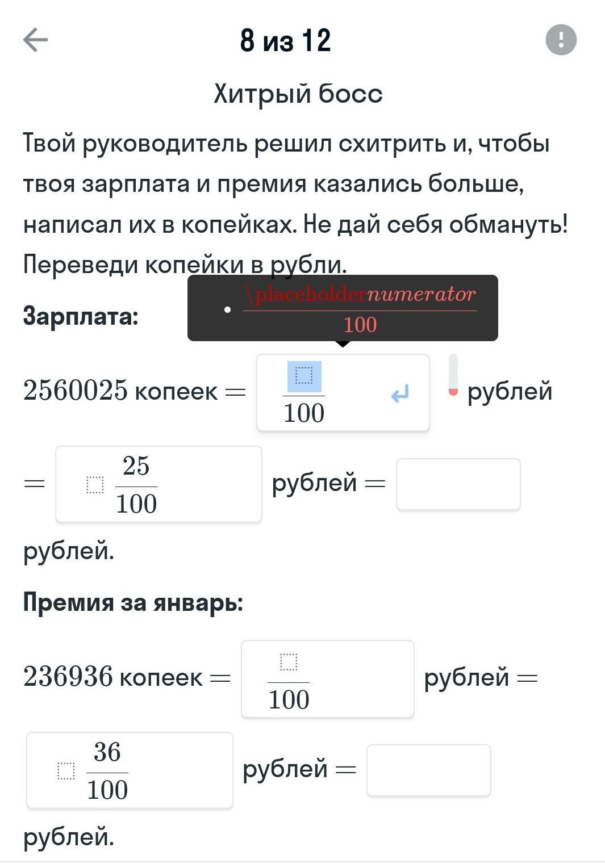This screenshot has width=605, height=868.
Task: Expand the dark formula tooltip popup
Action: [343, 308]
